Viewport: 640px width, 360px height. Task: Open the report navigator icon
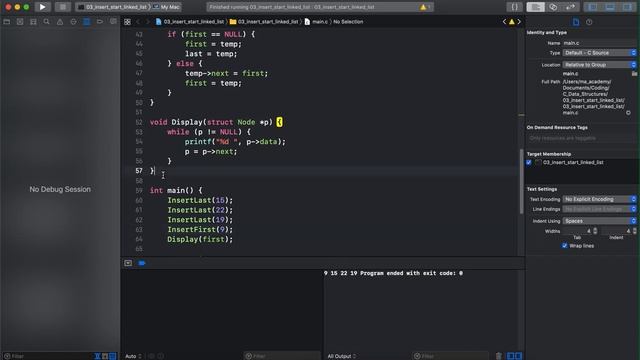[x=113, y=22]
